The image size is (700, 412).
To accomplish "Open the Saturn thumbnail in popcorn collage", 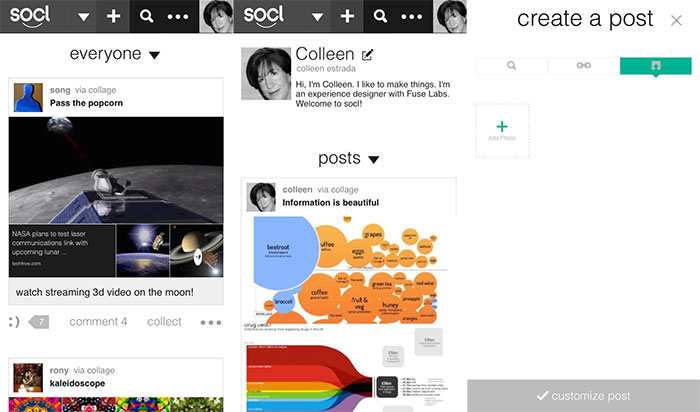I will (x=196, y=250).
